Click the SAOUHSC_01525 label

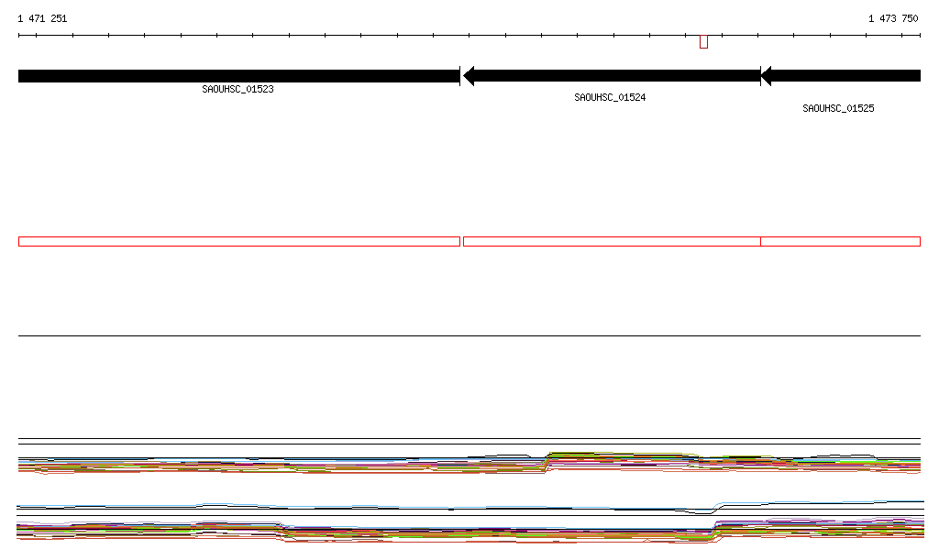click(x=838, y=108)
